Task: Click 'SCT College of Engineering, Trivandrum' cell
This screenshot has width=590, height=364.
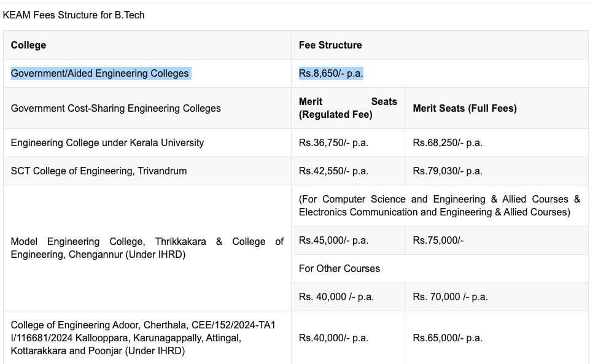Action: click(99, 171)
